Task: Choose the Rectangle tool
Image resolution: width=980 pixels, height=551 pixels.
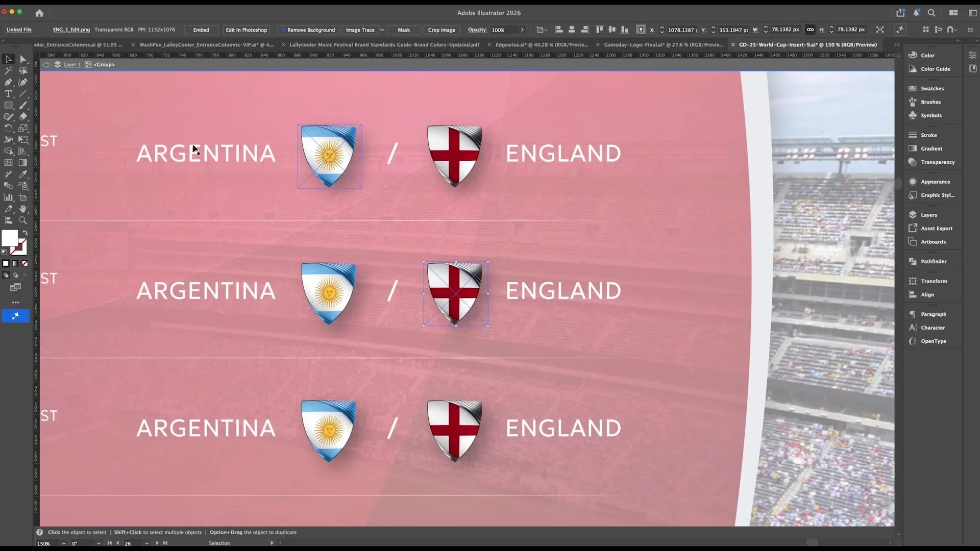Action: pos(8,105)
